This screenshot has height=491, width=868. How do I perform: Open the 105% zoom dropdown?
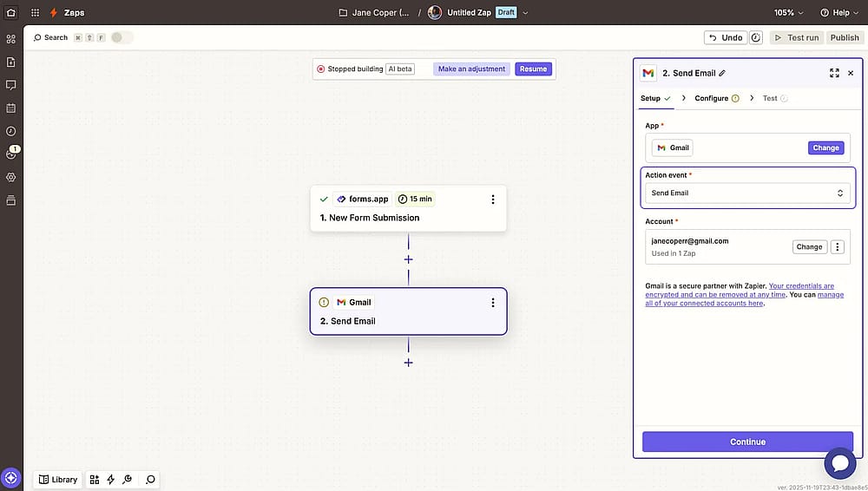tap(788, 13)
